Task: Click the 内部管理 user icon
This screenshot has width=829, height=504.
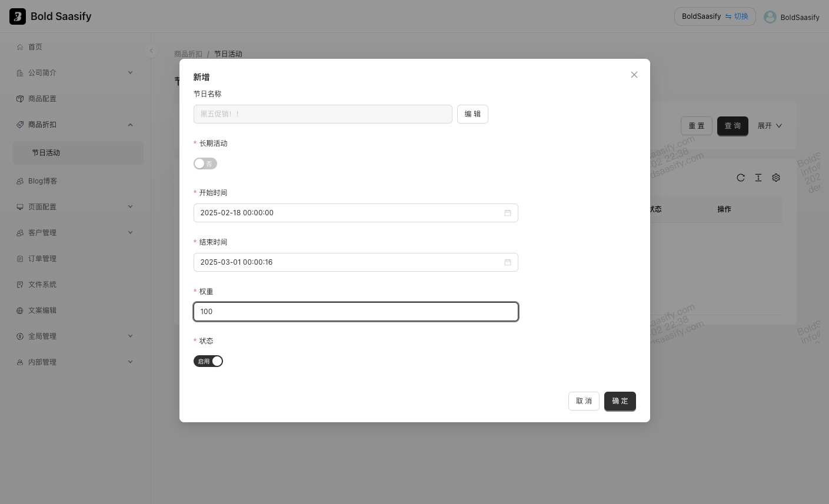Action: [x=20, y=362]
